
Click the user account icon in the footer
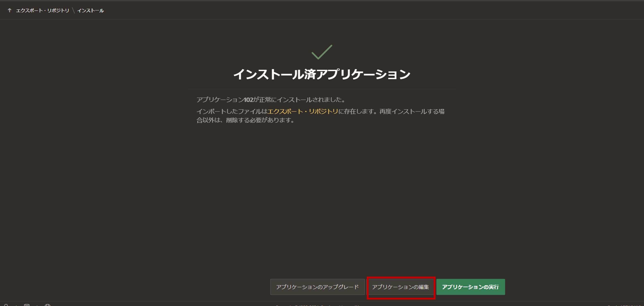pyautogui.click(x=6, y=305)
